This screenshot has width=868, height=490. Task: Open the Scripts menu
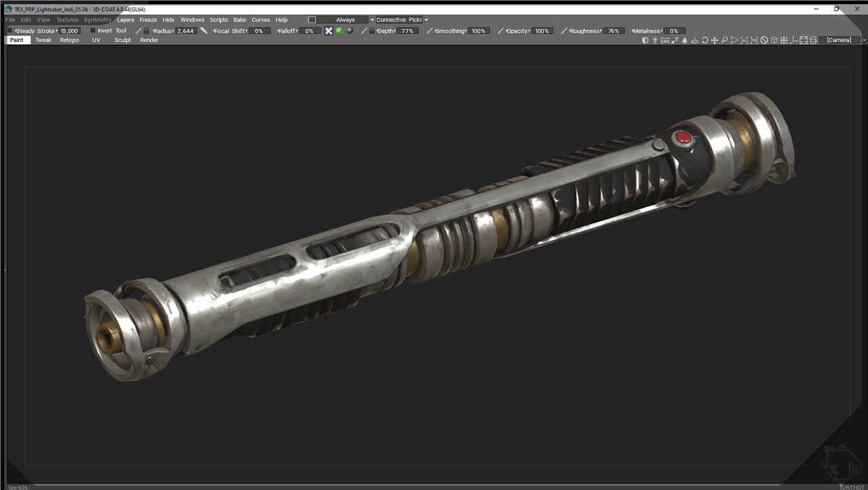pyautogui.click(x=218, y=20)
